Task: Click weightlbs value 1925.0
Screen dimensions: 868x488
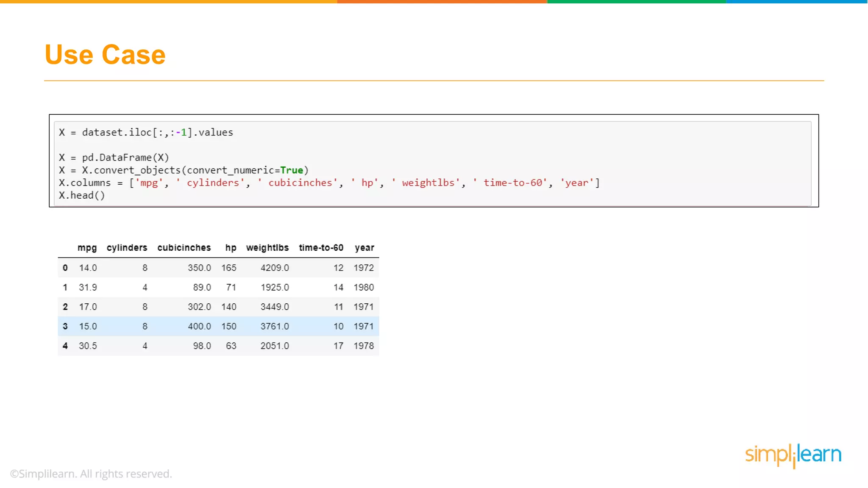Action: pyautogui.click(x=275, y=287)
